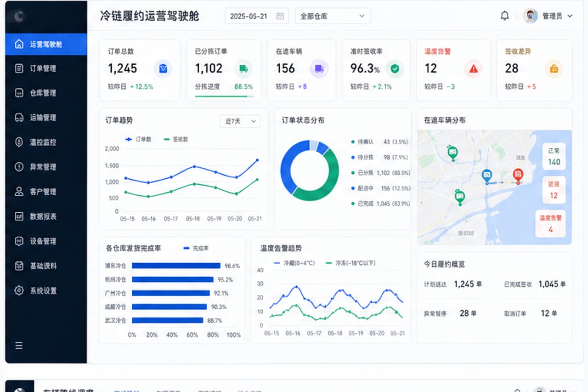
Task: Click the 05-21 data point on 订单数 line
Action: coord(257,160)
